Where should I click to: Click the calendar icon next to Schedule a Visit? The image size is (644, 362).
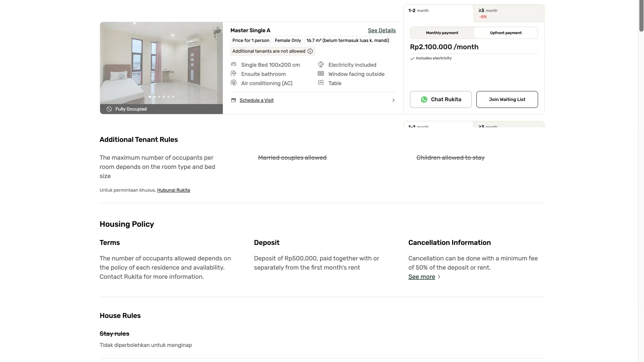[233, 100]
